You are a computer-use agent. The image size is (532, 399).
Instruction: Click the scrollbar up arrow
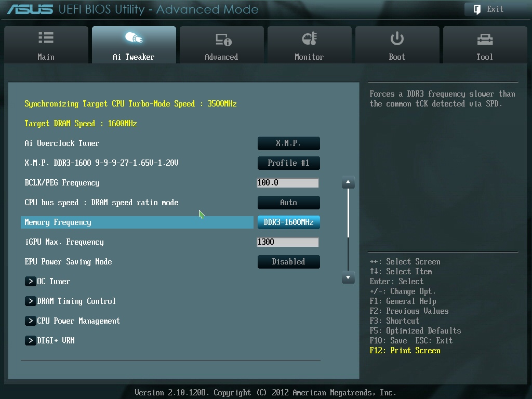point(348,182)
